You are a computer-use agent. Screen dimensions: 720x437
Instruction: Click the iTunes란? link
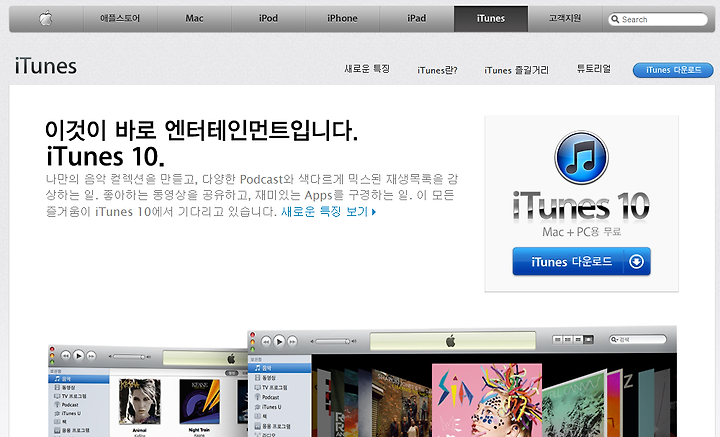pos(437,70)
